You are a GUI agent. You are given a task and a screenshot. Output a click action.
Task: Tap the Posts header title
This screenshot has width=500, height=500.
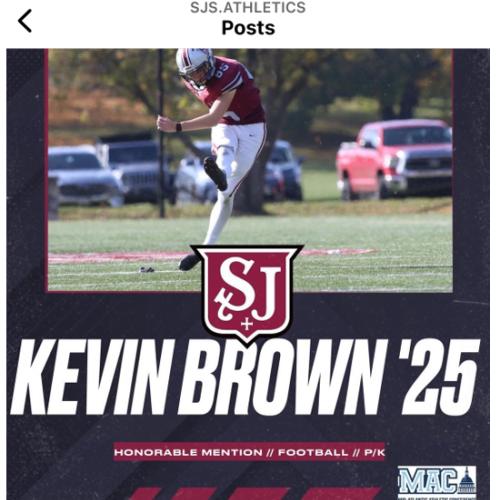click(x=248, y=28)
